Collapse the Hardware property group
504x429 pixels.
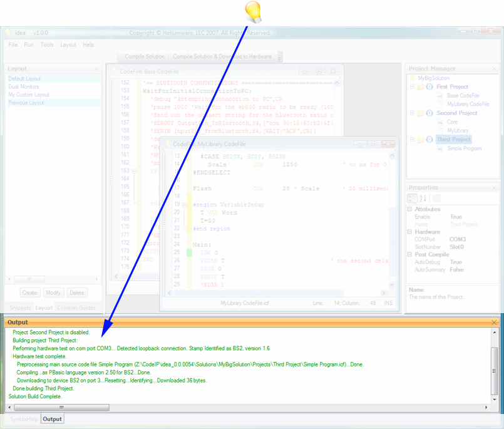pyautogui.click(x=409, y=232)
